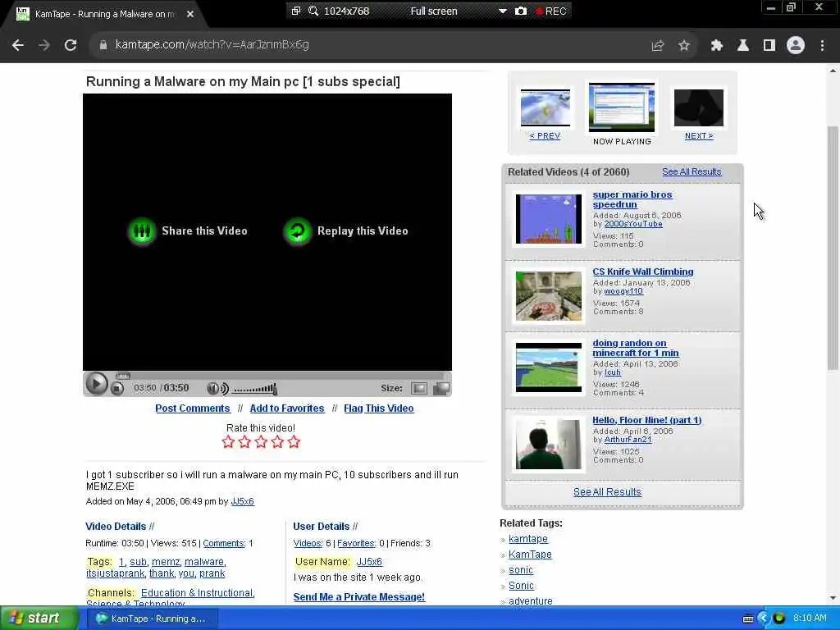
Task: Open the extensions puzzle icon
Action: [717, 46]
